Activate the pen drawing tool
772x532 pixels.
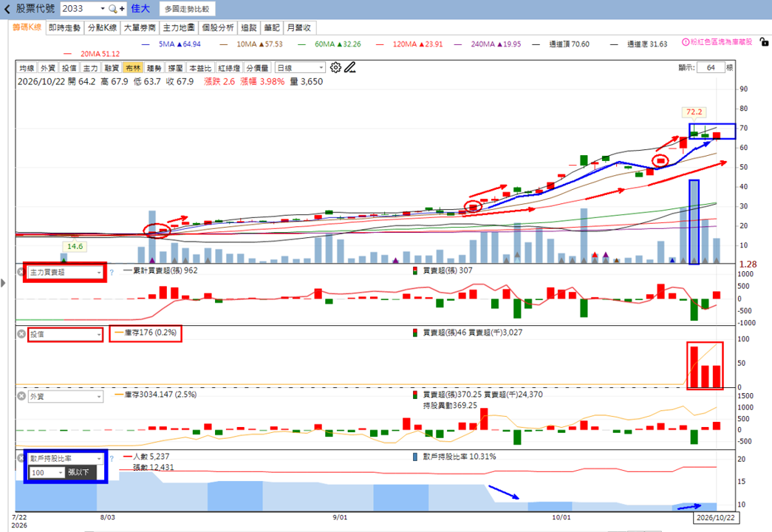coord(349,67)
